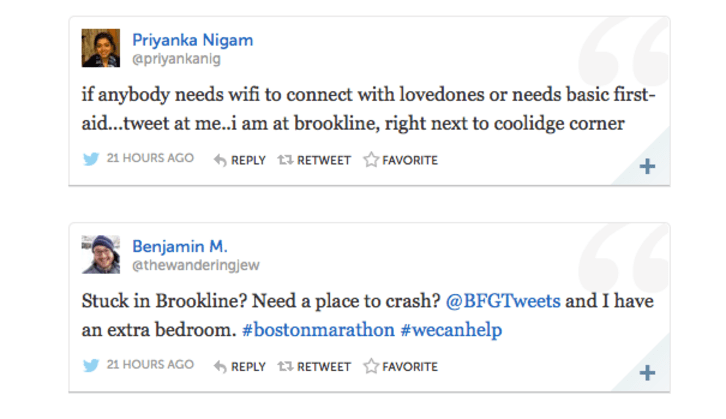This screenshot has height=419, width=726.
Task: Open the #wecanhelp hashtag
Action: pos(451,331)
